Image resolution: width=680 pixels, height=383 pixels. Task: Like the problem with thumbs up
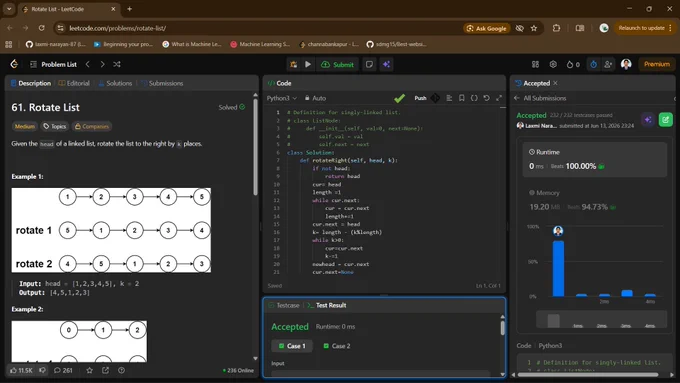21,370
